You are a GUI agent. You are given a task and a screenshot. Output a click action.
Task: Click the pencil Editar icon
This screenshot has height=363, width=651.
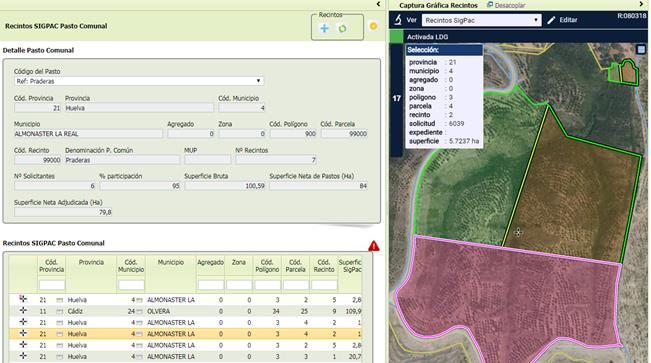551,20
